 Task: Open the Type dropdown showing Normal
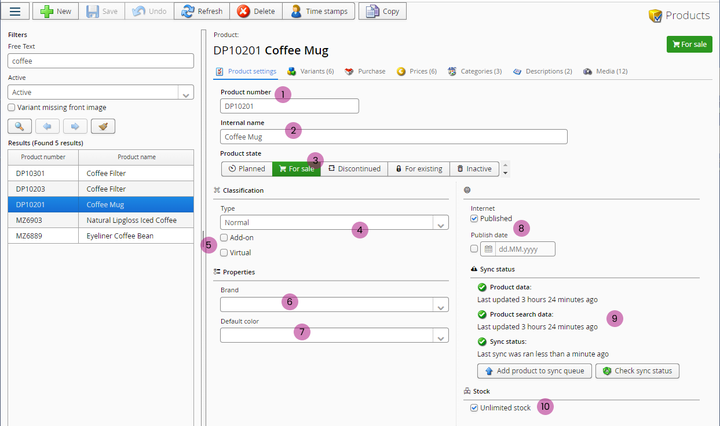tap(334, 224)
